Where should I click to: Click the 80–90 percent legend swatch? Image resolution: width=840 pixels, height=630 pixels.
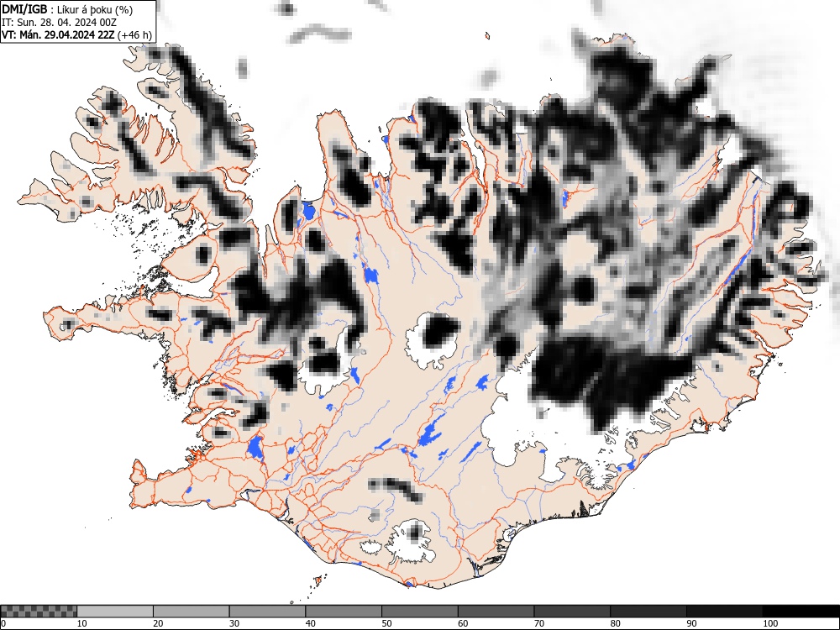648,612
